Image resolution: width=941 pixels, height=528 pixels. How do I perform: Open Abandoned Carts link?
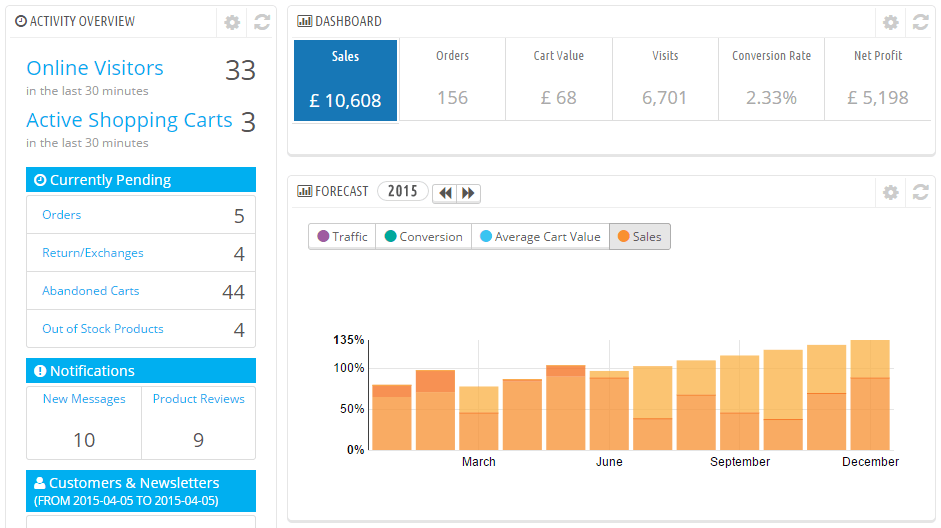[91, 291]
